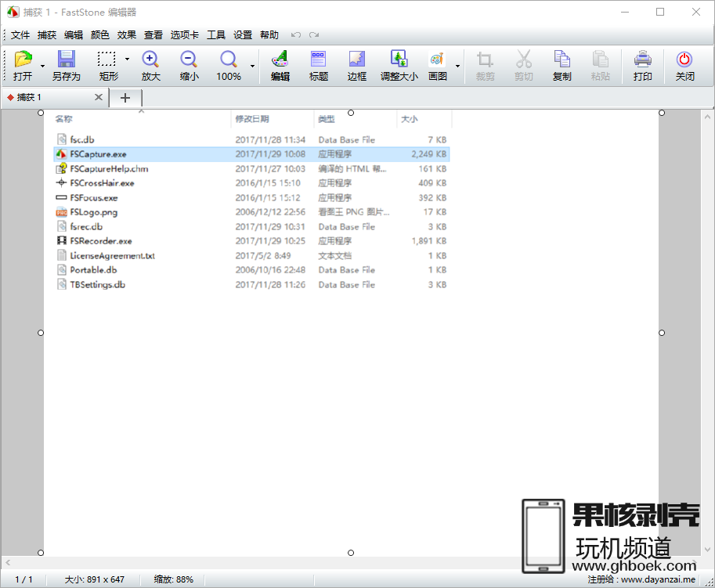Open the 编辑 draw editor icon
The width and height of the screenshot is (715, 588).
pyautogui.click(x=280, y=66)
